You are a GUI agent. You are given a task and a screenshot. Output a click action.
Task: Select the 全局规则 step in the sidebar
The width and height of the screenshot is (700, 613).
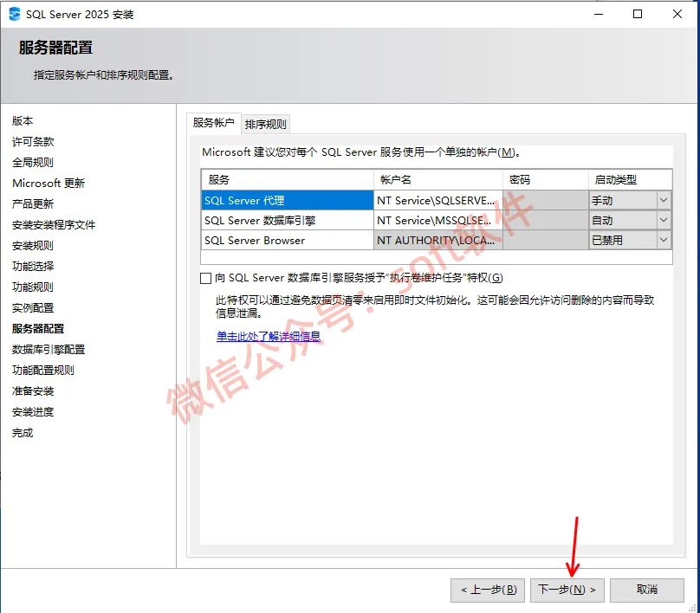click(33, 163)
